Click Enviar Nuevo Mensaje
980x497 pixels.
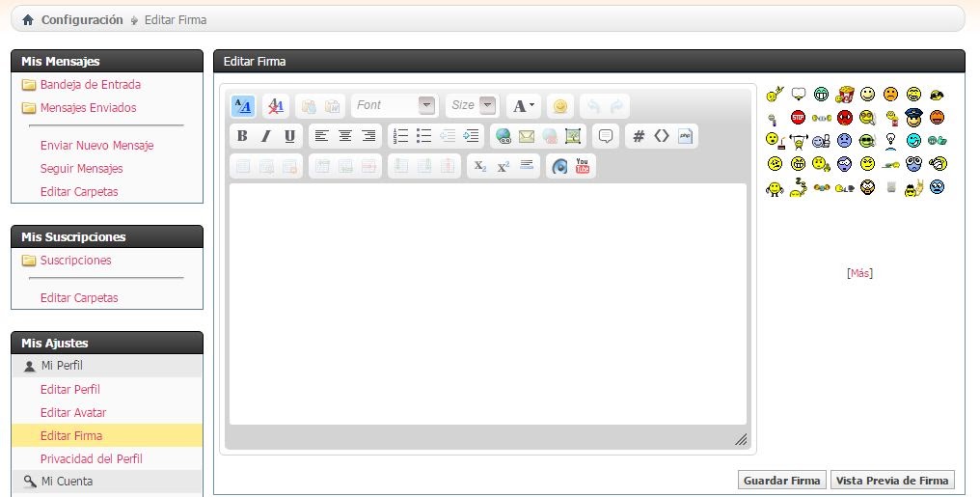click(x=96, y=145)
